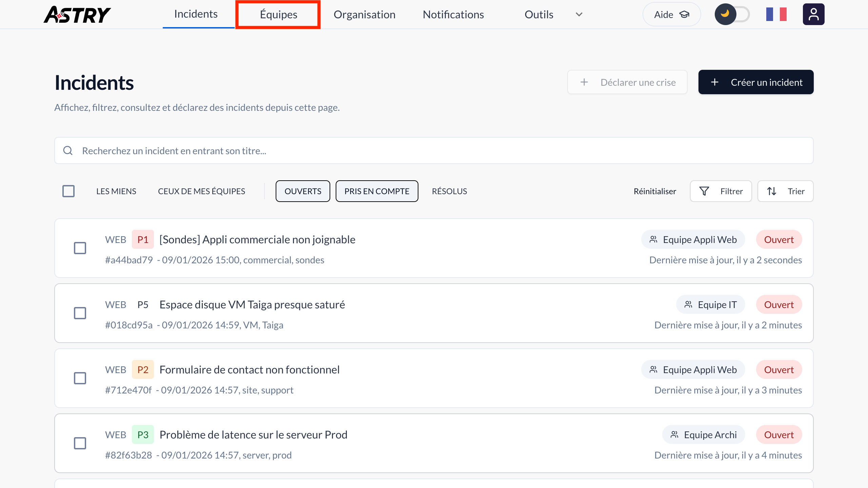Go to the Notifications tab
This screenshot has height=488, width=868.
pyautogui.click(x=453, y=14)
